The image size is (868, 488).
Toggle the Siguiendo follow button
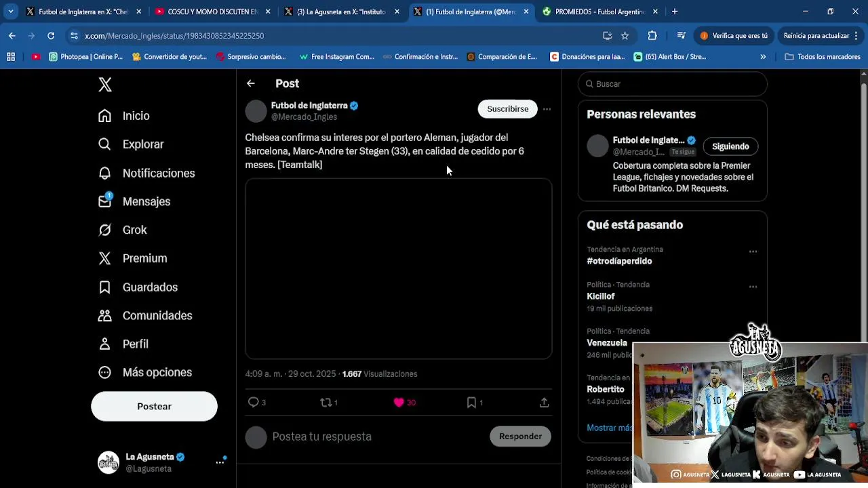click(730, 146)
